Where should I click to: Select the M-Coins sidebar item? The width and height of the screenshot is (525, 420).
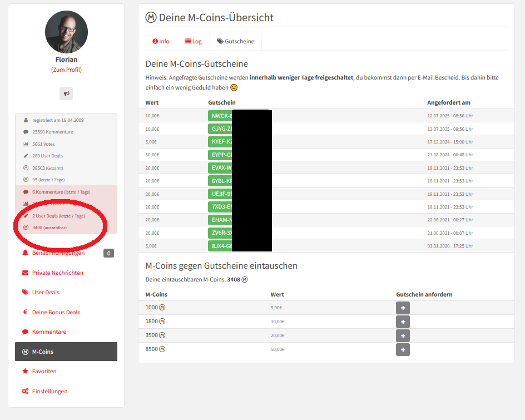42,352
